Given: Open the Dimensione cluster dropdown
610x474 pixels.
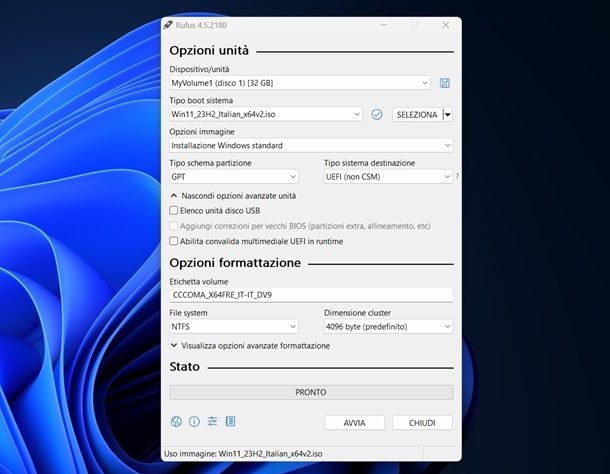Looking at the screenshot, I should pos(388,327).
